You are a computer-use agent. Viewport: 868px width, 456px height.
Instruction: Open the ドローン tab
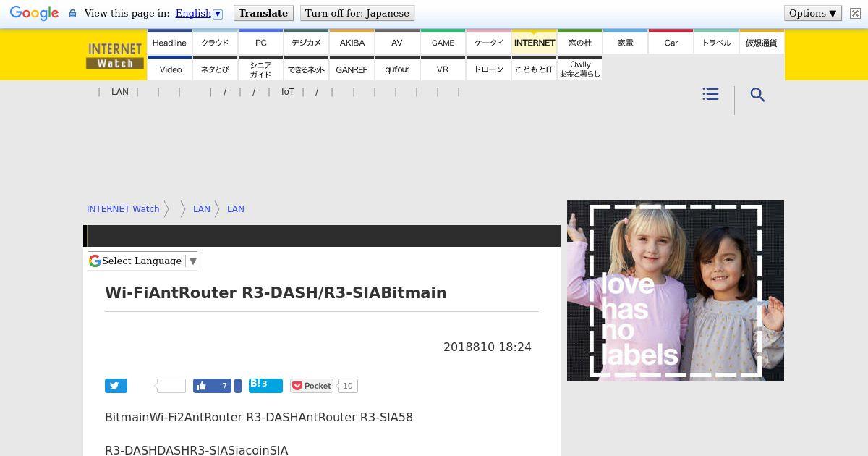488,69
